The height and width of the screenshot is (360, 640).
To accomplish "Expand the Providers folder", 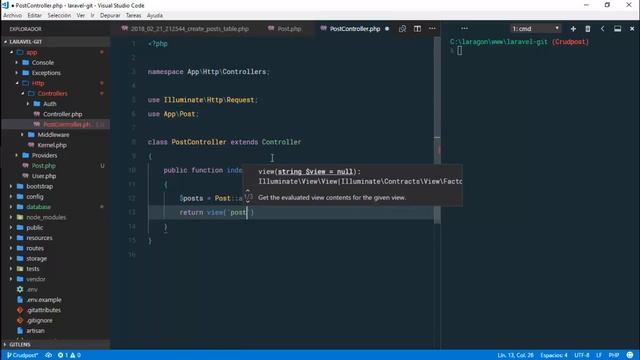I will click(44, 156).
